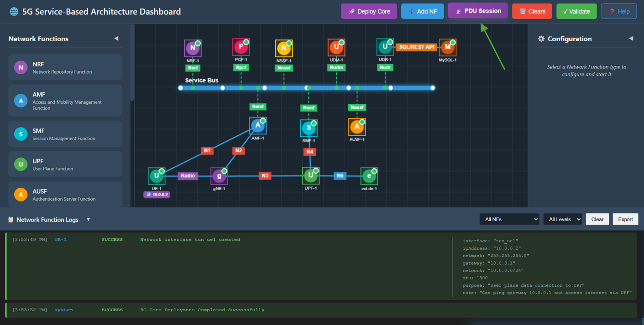Select the MySQL-1 database node

[447, 46]
